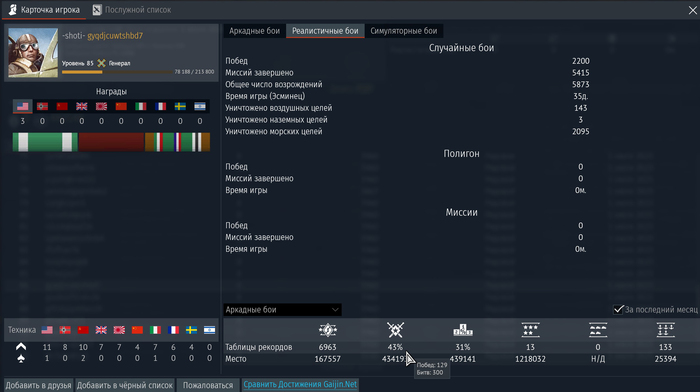Click the Уничтожено воздушных целей value 143
The height and width of the screenshot is (392, 700).
click(x=581, y=108)
